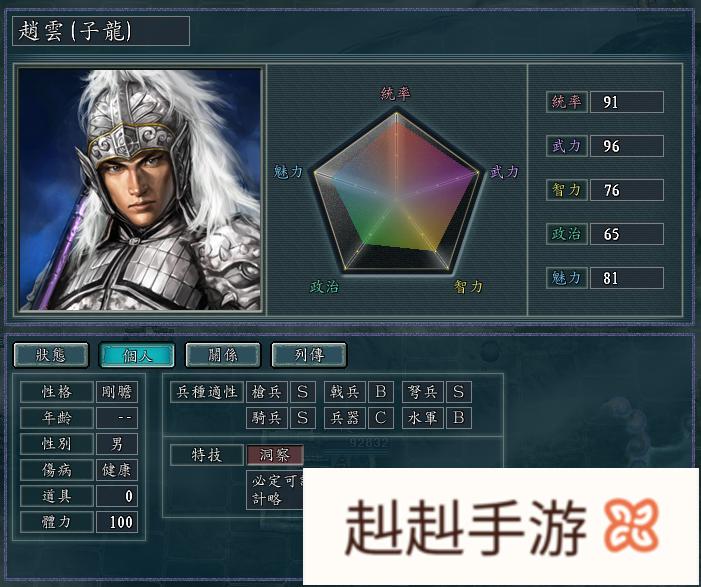This screenshot has height=587, width=701.
Task: Switch to the 個人 tab
Action: click(137, 355)
